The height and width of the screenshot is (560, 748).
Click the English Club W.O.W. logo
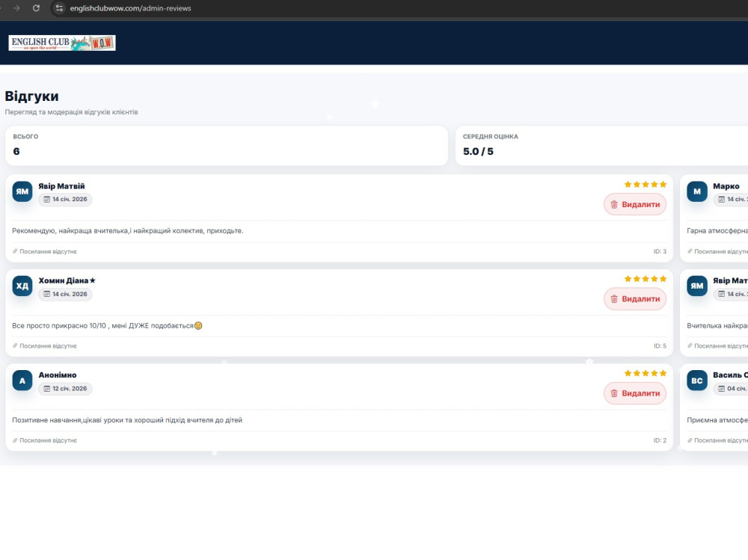(62, 43)
